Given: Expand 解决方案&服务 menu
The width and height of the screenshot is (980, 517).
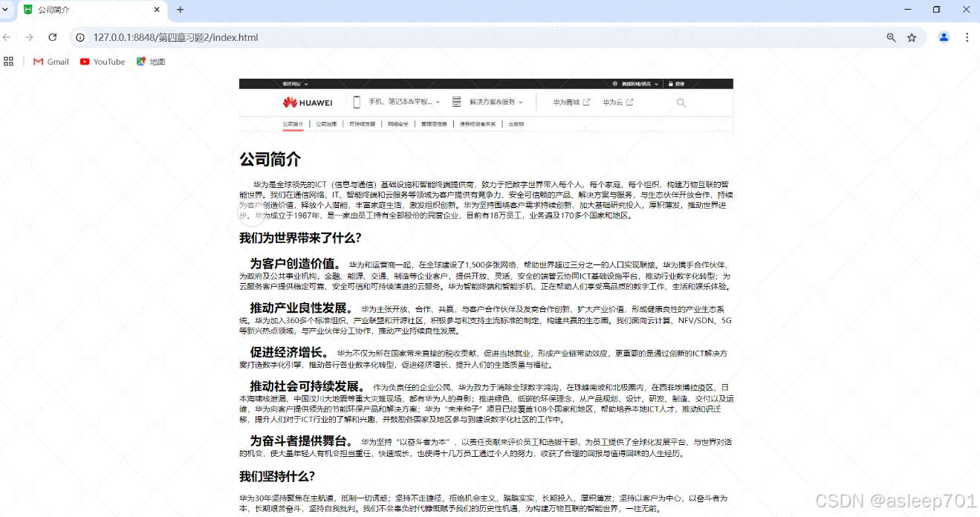Looking at the screenshot, I should tap(496, 102).
